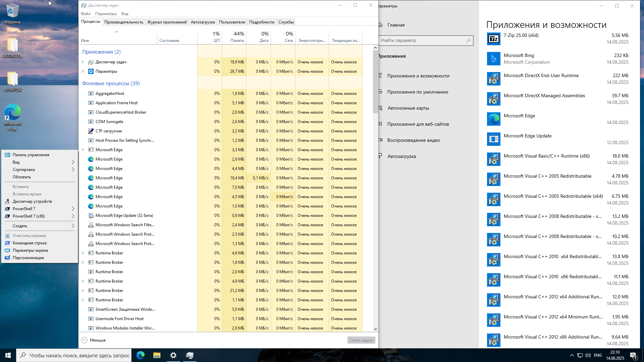Image resolution: width=644 pixels, height=362 pixels.
Task: Open Автономные карты settings page
Action: 408,108
